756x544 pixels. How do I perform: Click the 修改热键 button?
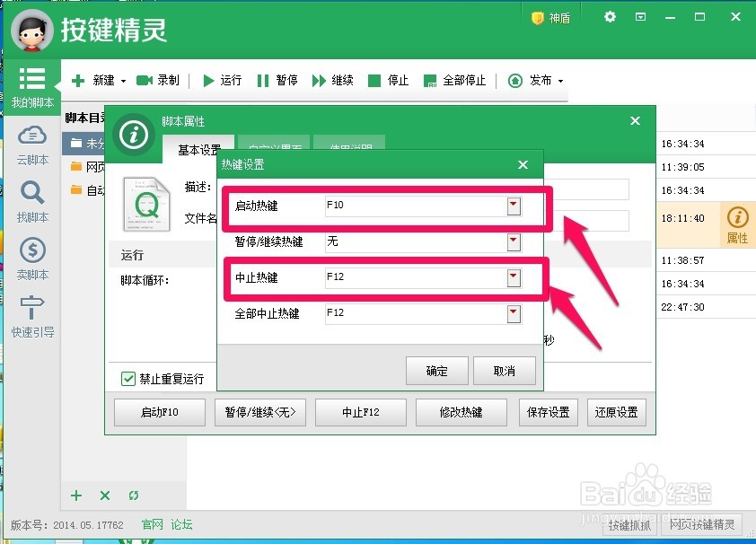point(461,412)
